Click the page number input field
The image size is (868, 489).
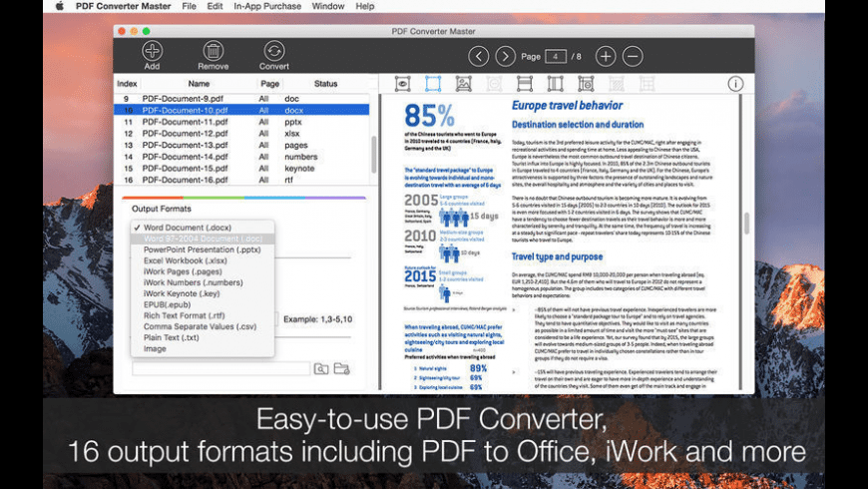point(556,57)
